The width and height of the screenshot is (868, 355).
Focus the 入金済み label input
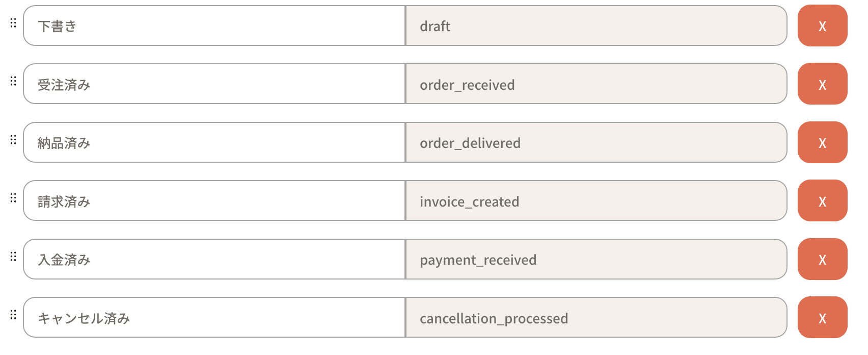coord(214,260)
